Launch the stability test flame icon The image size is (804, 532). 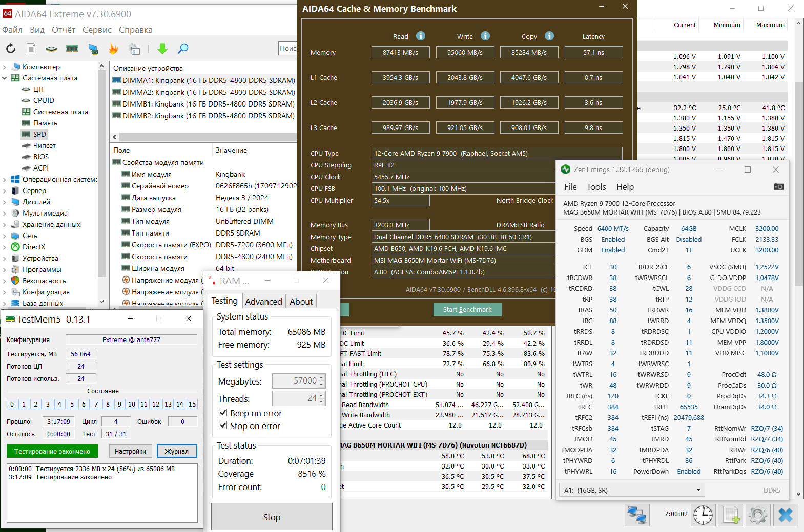pyautogui.click(x=113, y=49)
